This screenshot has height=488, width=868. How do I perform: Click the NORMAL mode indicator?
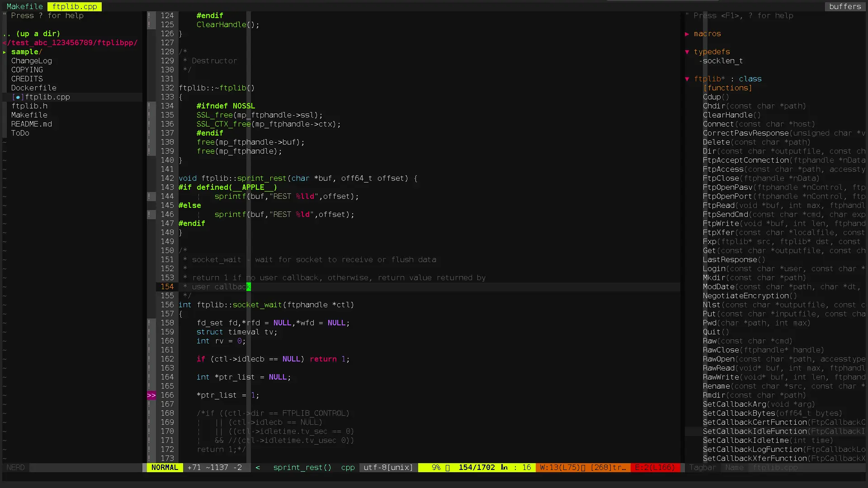coord(165,468)
